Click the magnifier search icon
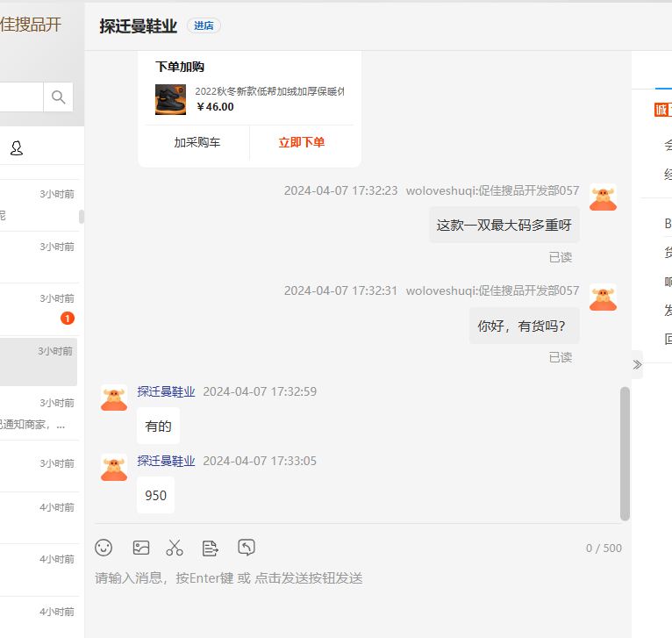 coord(59,97)
